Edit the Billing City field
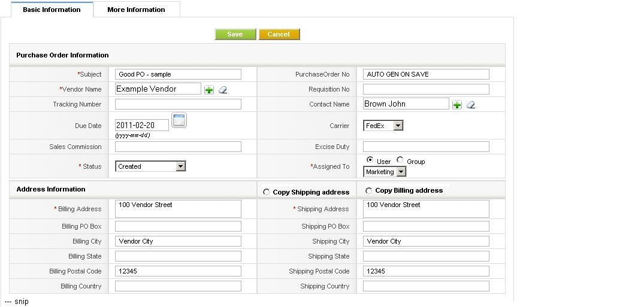 [x=179, y=241]
